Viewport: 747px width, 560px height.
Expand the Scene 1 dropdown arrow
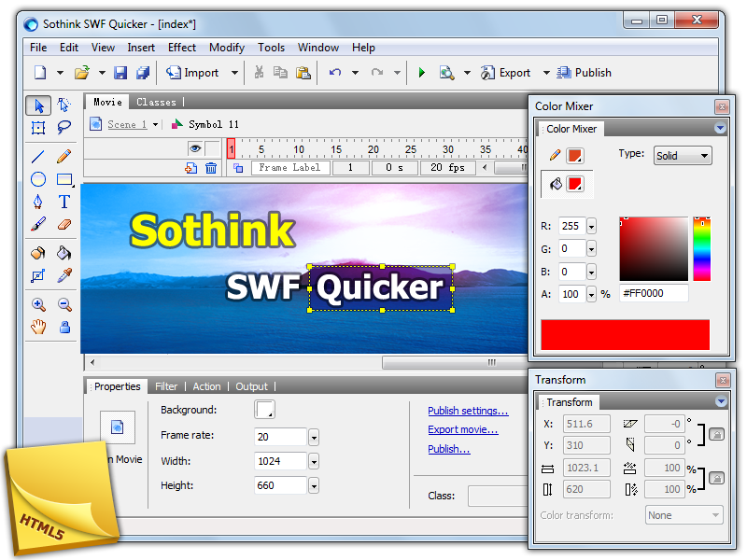pos(155,125)
